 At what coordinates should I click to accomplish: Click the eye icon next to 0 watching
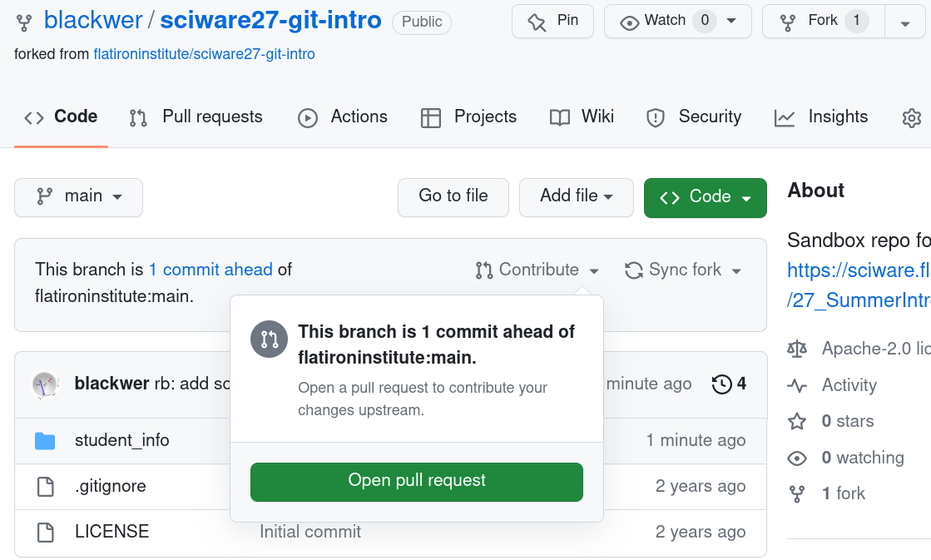click(797, 458)
